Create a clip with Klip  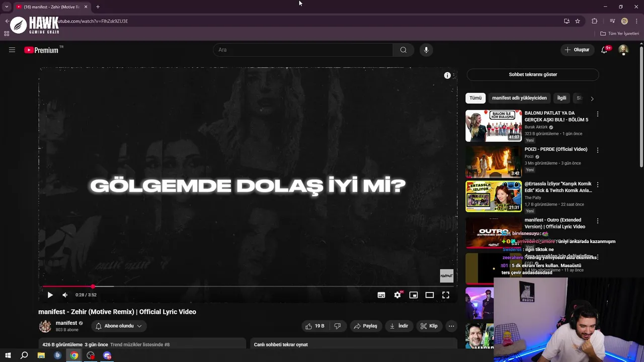(x=429, y=326)
